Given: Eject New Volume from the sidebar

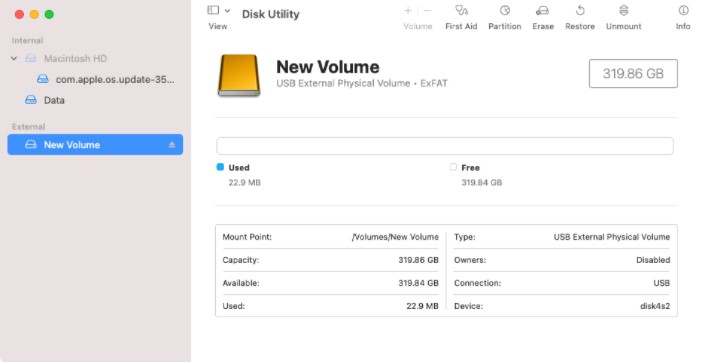Looking at the screenshot, I should [x=172, y=145].
